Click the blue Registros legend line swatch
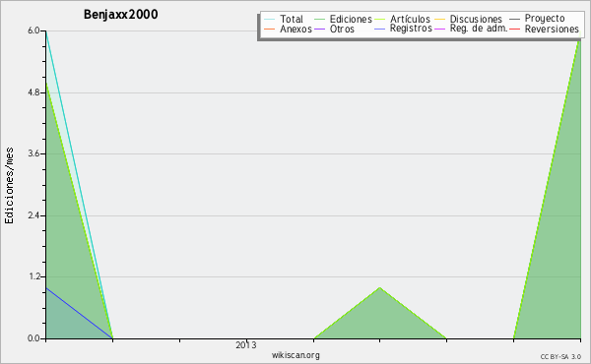This screenshot has height=364, width=591. tap(380, 29)
